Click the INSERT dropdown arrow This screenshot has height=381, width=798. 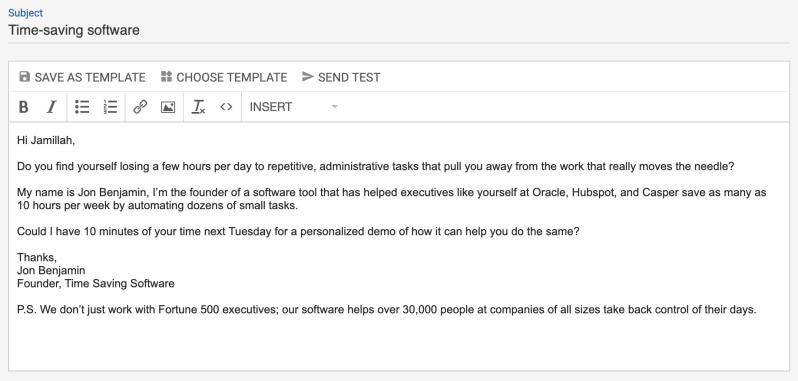(334, 107)
